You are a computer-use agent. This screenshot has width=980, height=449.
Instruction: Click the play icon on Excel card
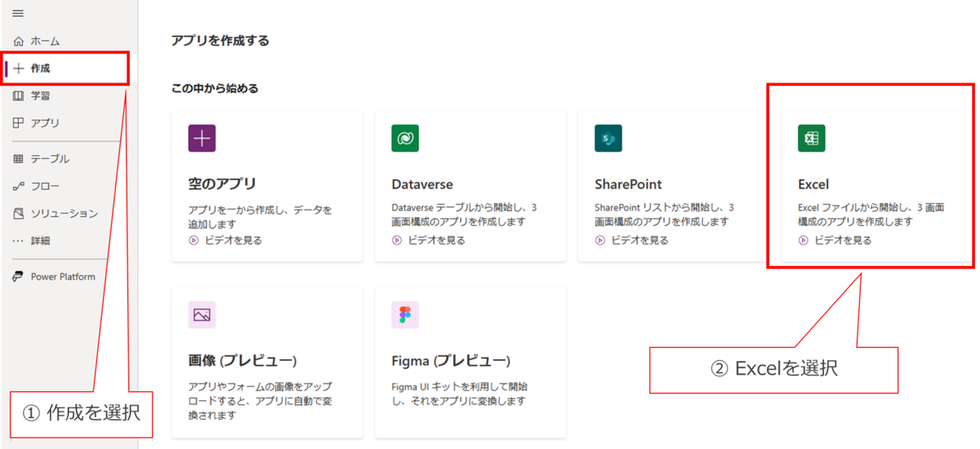pos(804,240)
